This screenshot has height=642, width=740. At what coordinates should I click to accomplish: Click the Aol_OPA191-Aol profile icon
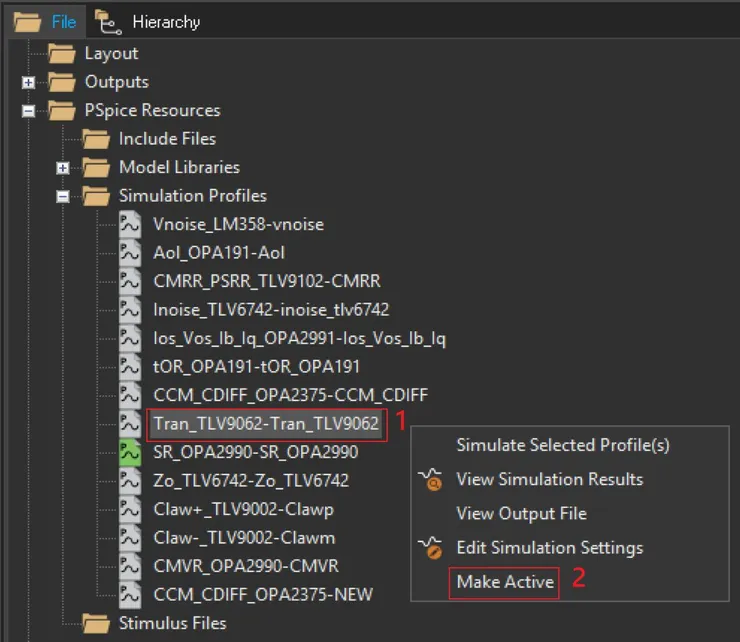coord(130,253)
